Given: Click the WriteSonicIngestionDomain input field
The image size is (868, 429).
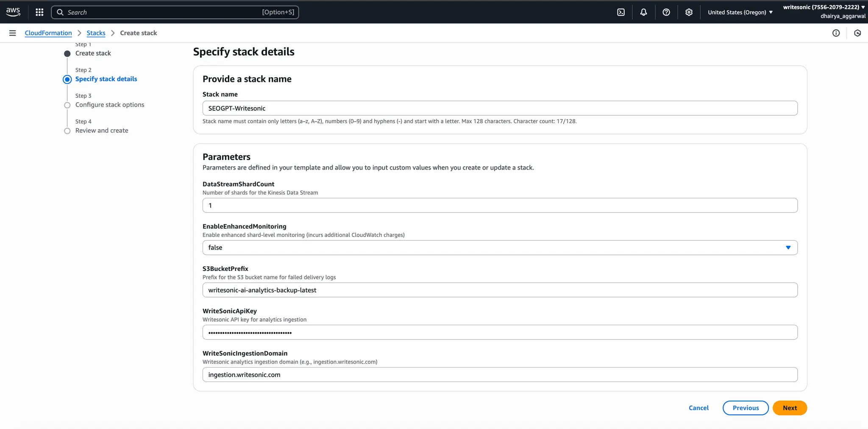Looking at the screenshot, I should click(500, 375).
